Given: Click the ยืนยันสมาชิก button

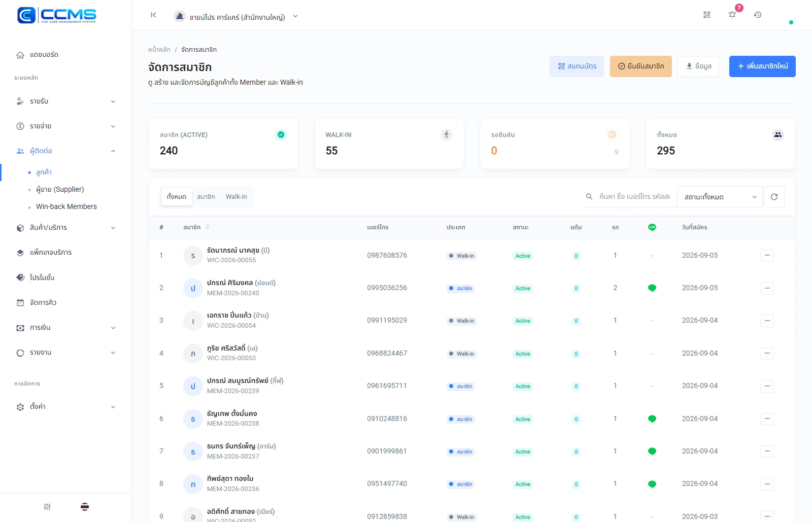Looking at the screenshot, I should click(x=641, y=66).
